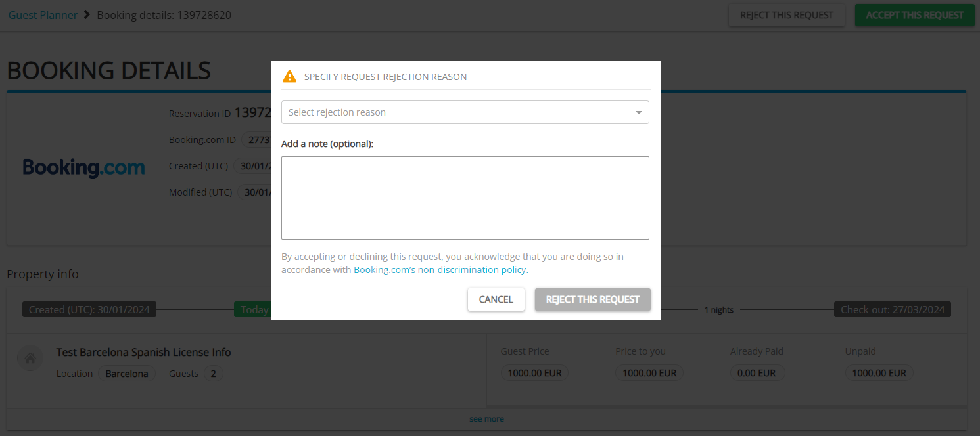Viewport: 980px width, 436px height.
Task: Click the green Today timeline marker
Action: coord(254,310)
